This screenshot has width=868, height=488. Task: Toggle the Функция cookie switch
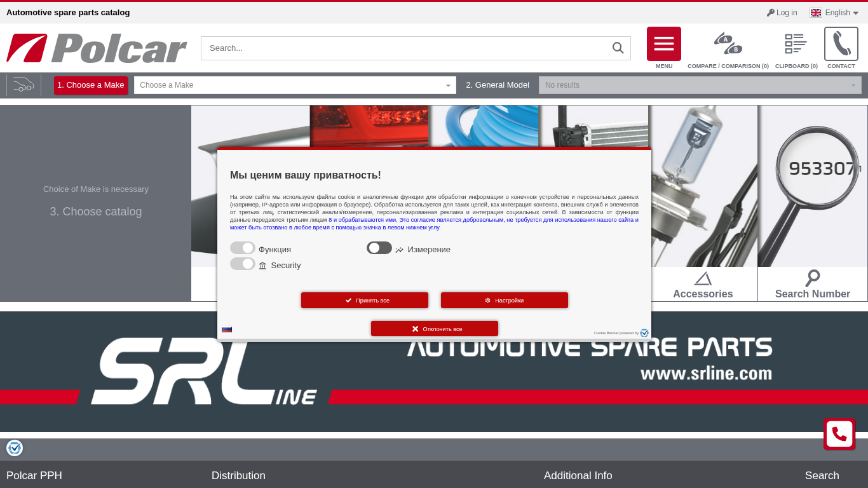[242, 248]
